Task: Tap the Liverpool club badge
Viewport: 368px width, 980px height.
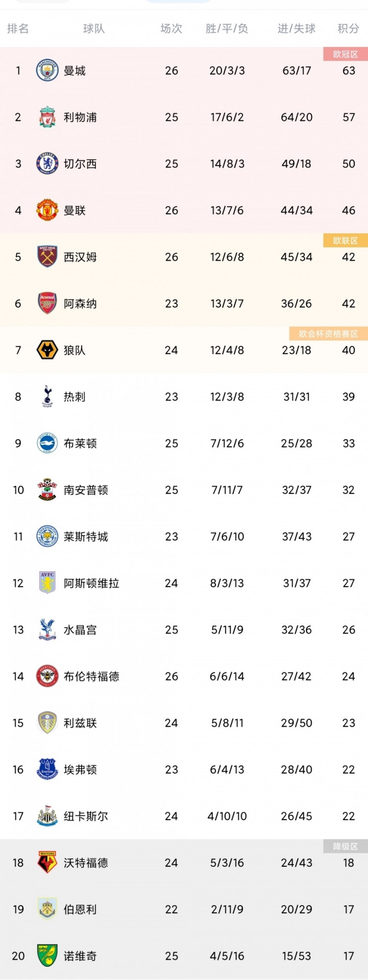Action: tap(48, 117)
